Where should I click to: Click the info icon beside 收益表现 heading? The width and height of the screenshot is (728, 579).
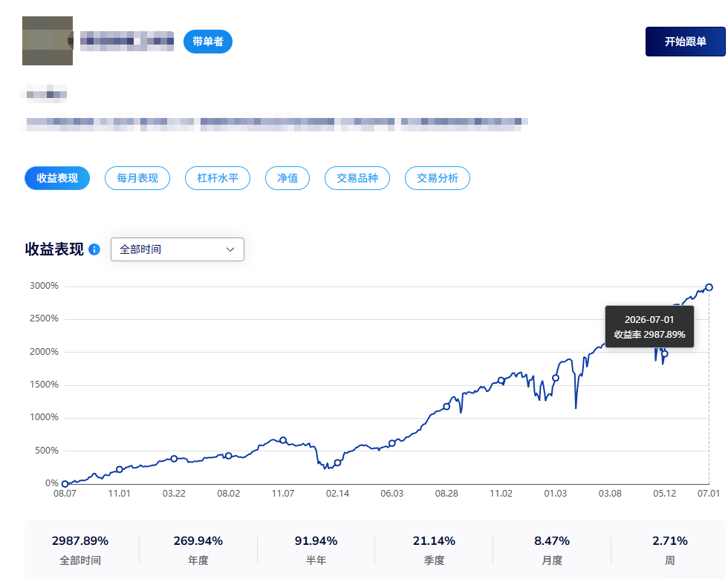pyautogui.click(x=94, y=249)
